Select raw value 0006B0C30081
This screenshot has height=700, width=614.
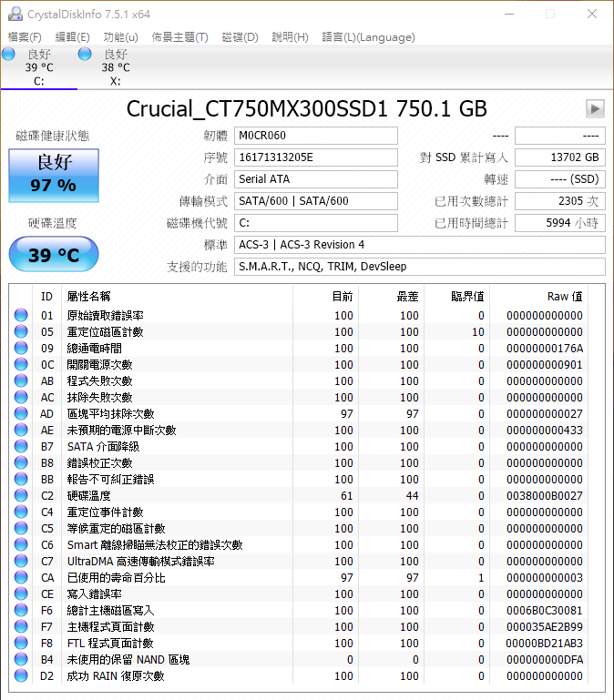pos(544,610)
